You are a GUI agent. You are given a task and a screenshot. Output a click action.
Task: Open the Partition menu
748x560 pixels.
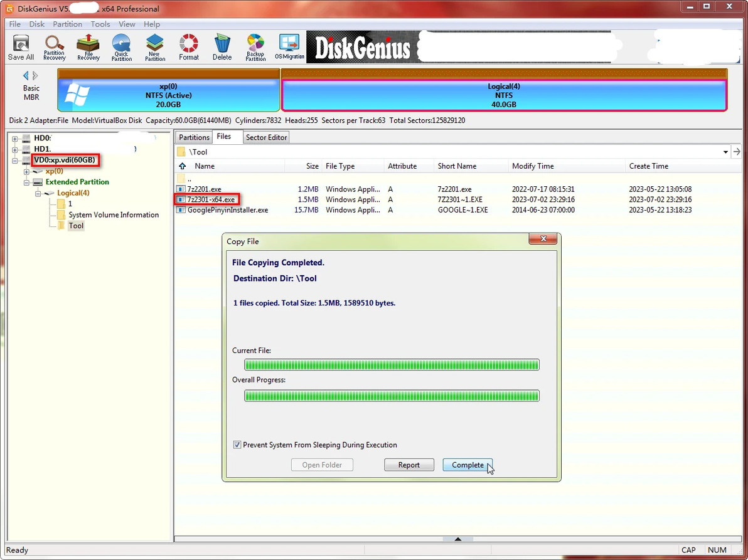tap(67, 24)
